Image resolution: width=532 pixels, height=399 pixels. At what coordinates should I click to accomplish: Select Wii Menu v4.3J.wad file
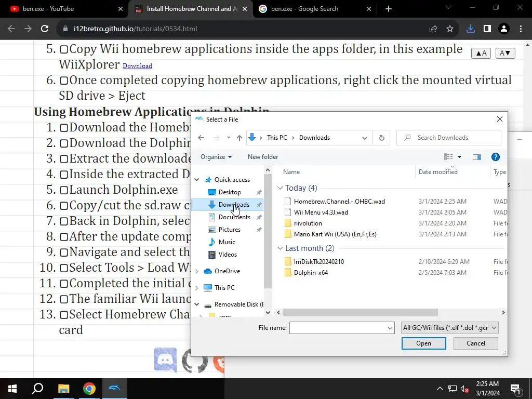click(321, 212)
